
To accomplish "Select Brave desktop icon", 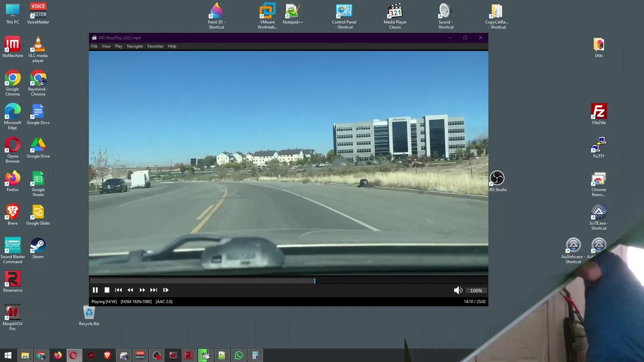I will pyautogui.click(x=13, y=215).
